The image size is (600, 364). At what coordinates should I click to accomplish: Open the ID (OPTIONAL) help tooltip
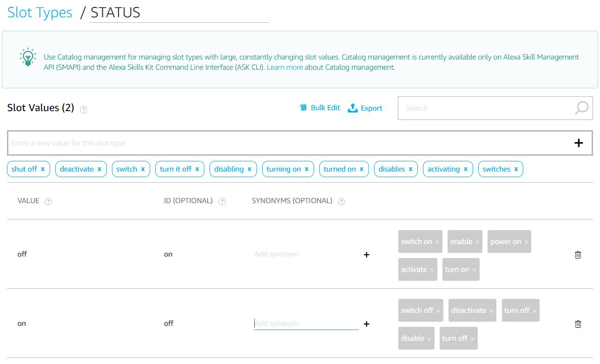(222, 201)
